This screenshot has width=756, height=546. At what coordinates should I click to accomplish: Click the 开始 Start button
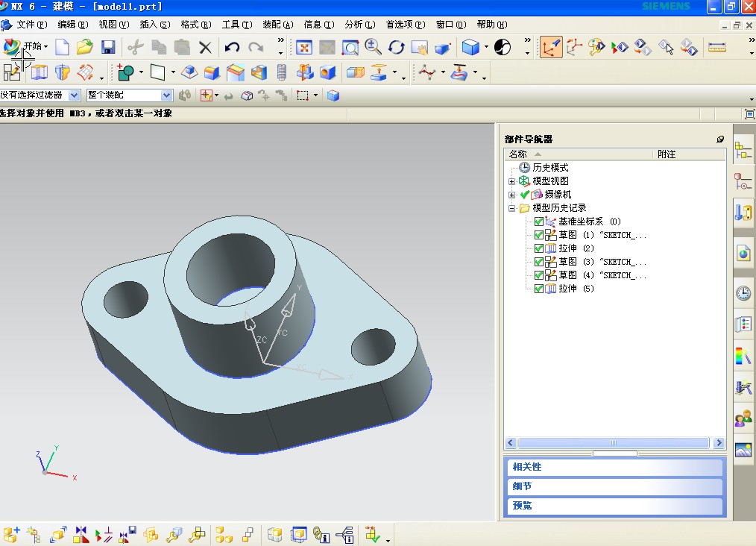point(25,46)
